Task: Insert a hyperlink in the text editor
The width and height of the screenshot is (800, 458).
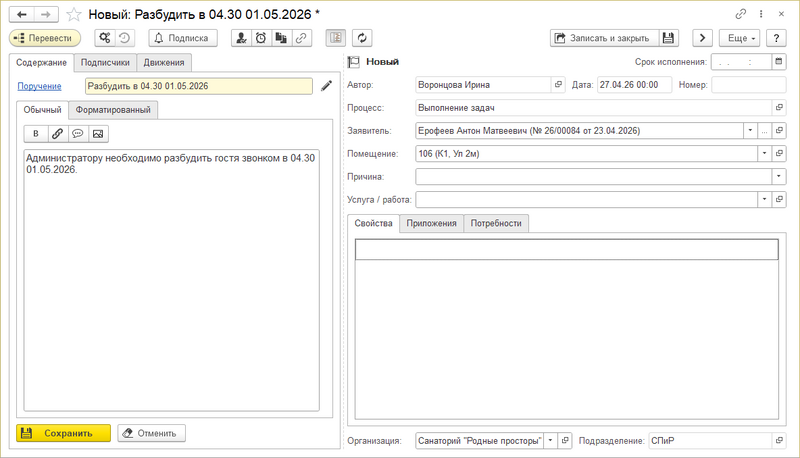Action: [x=57, y=134]
